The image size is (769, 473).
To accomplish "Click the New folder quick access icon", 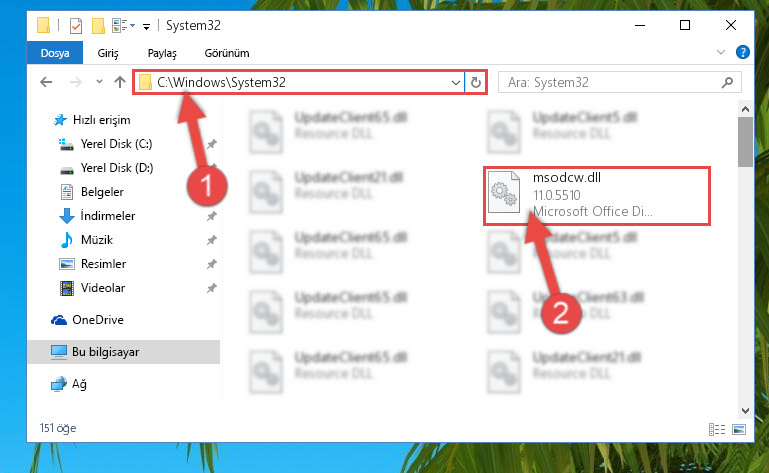I will point(98,26).
